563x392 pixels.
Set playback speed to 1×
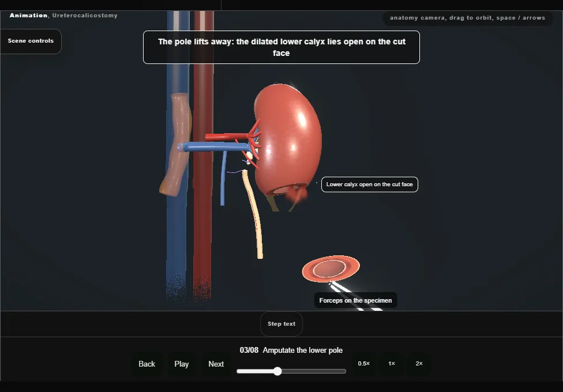(x=392, y=364)
